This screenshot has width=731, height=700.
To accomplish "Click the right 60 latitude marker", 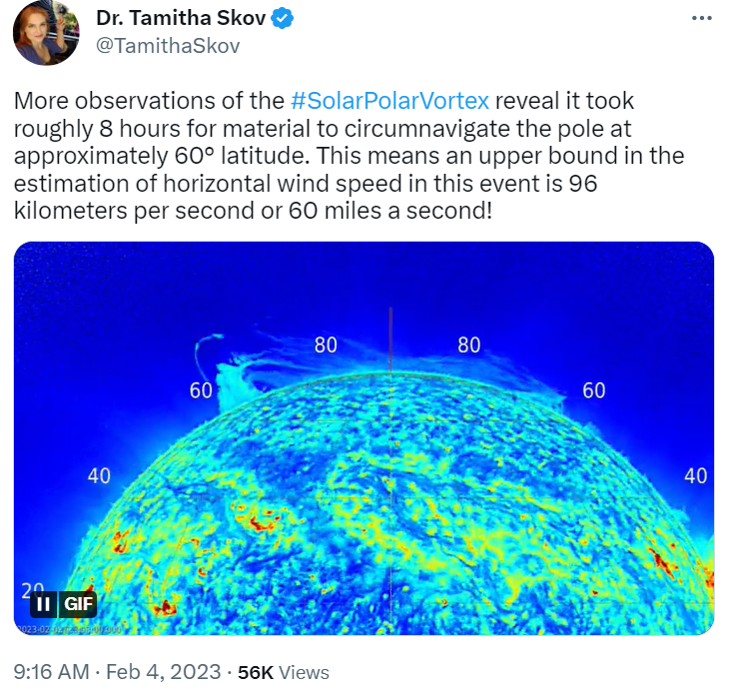I will [x=594, y=390].
